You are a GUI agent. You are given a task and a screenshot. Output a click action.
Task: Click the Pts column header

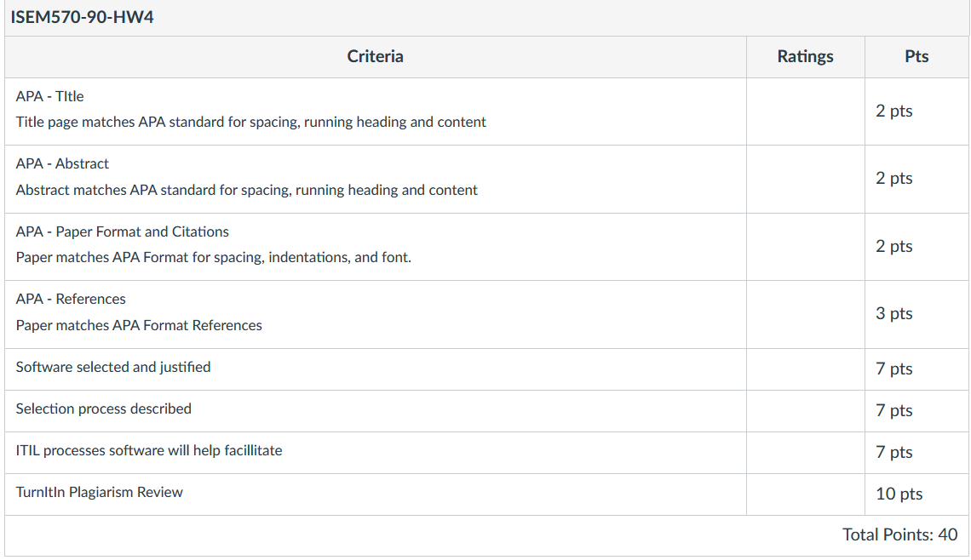[916, 57]
